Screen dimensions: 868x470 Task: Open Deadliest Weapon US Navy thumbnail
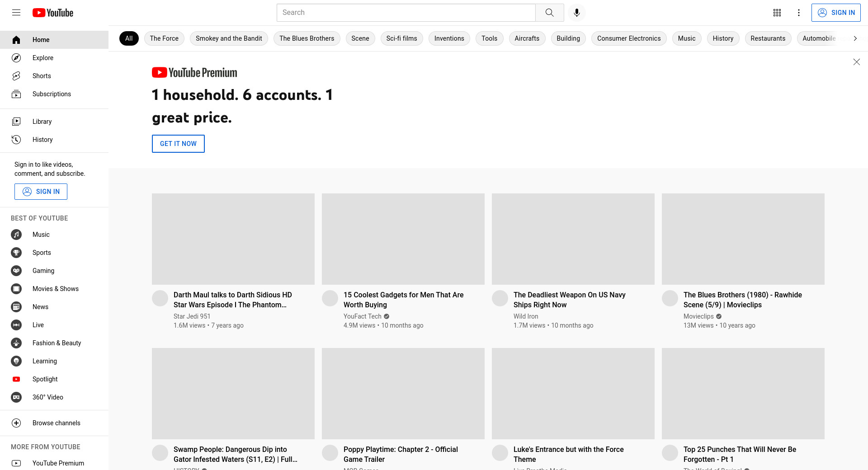coord(573,239)
